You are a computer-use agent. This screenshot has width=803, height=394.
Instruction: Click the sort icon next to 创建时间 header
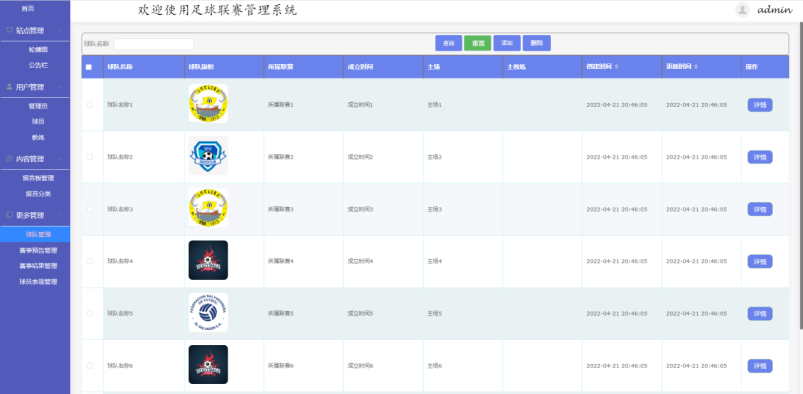(616, 67)
